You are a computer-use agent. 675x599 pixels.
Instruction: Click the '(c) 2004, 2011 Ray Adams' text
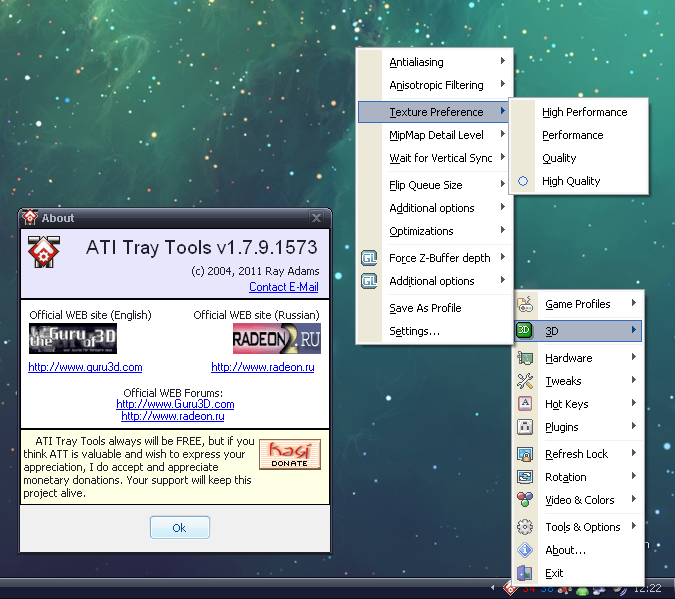(x=255, y=271)
